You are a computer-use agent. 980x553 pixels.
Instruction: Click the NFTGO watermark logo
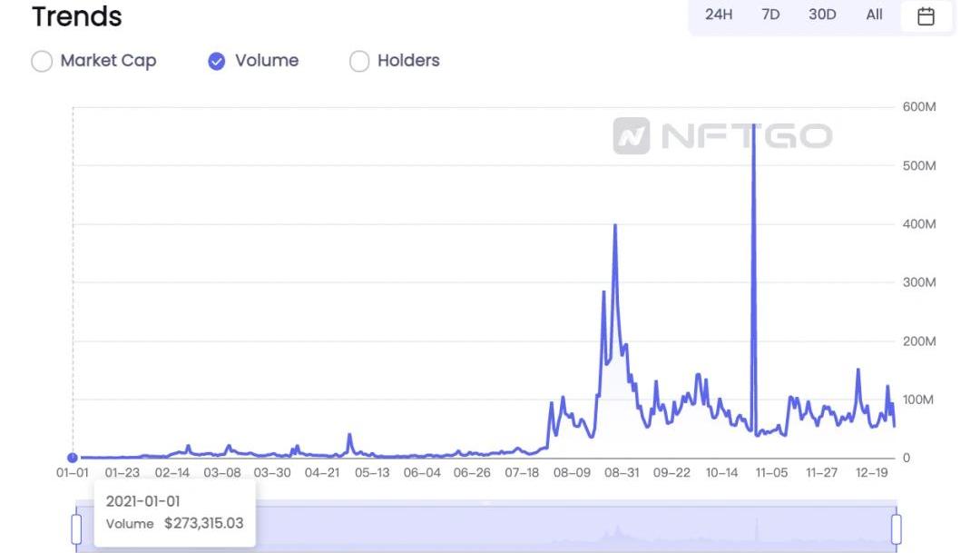pos(722,136)
